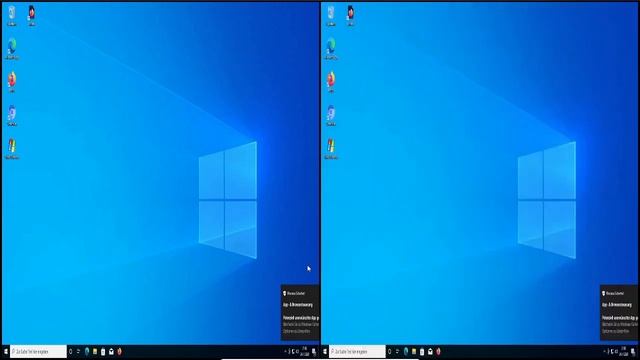Open the Windows Security notification on right screen
Viewport: 640px width, 360px height.
(619, 312)
